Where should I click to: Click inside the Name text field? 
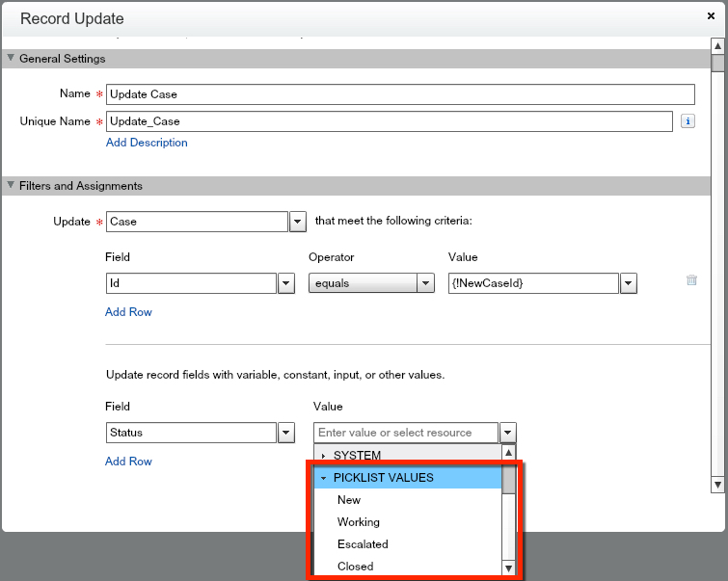399,94
